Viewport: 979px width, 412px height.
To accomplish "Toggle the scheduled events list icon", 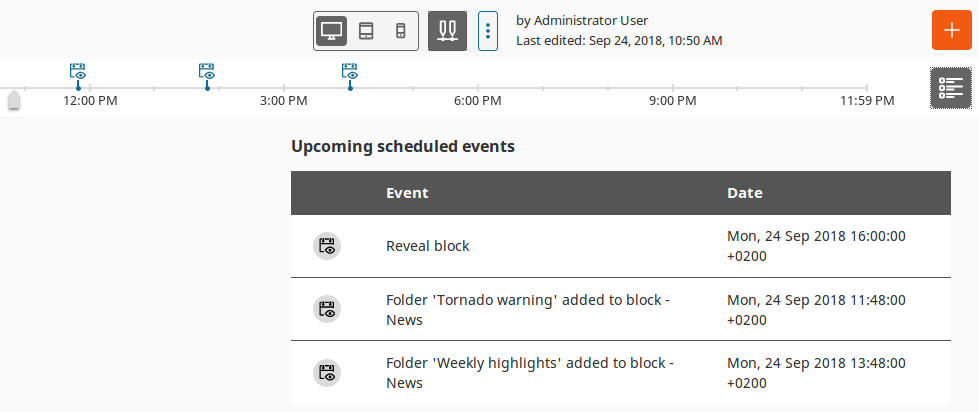I will point(950,88).
